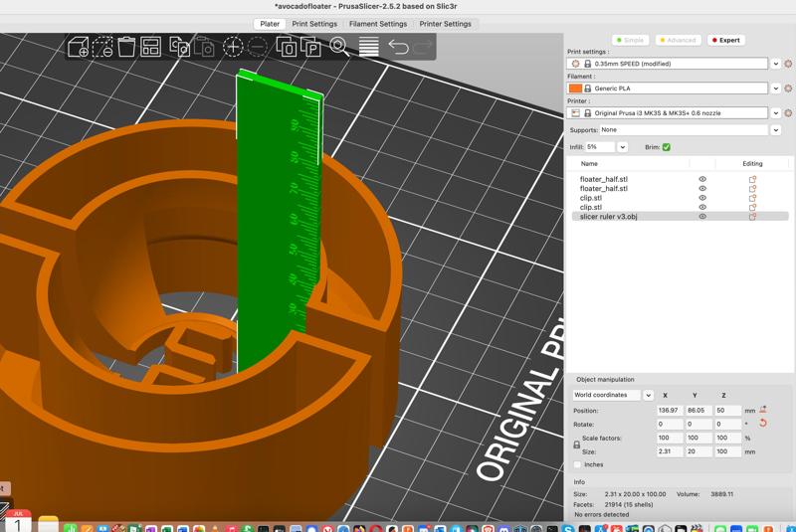Open the Print Settings tab
Viewport: 796px width, 532px height.
(314, 24)
